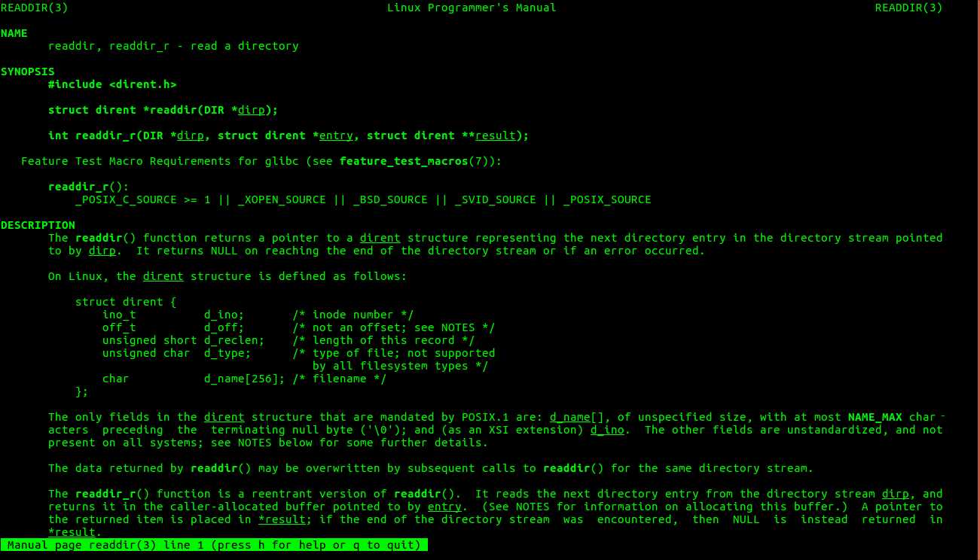This screenshot has height=560, width=980.
Task: Click the 'int readdir_r' function prototype line
Action: coord(289,135)
